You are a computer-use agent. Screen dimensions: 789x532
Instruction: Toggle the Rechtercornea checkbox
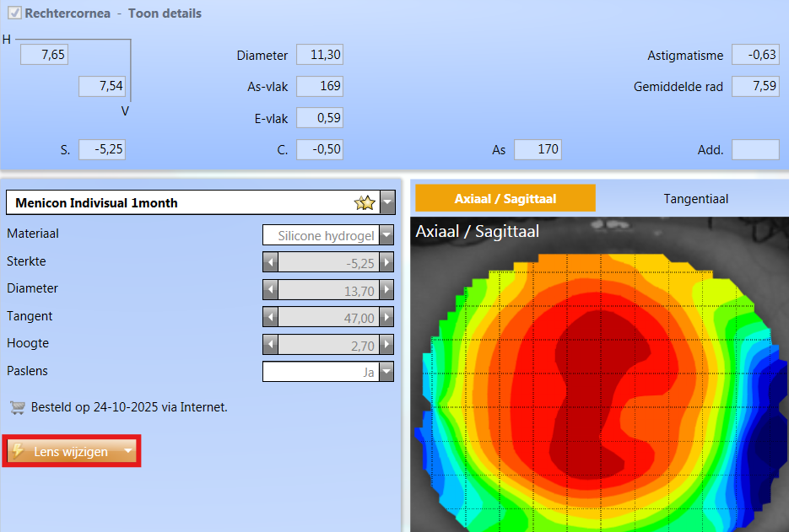tap(14, 13)
